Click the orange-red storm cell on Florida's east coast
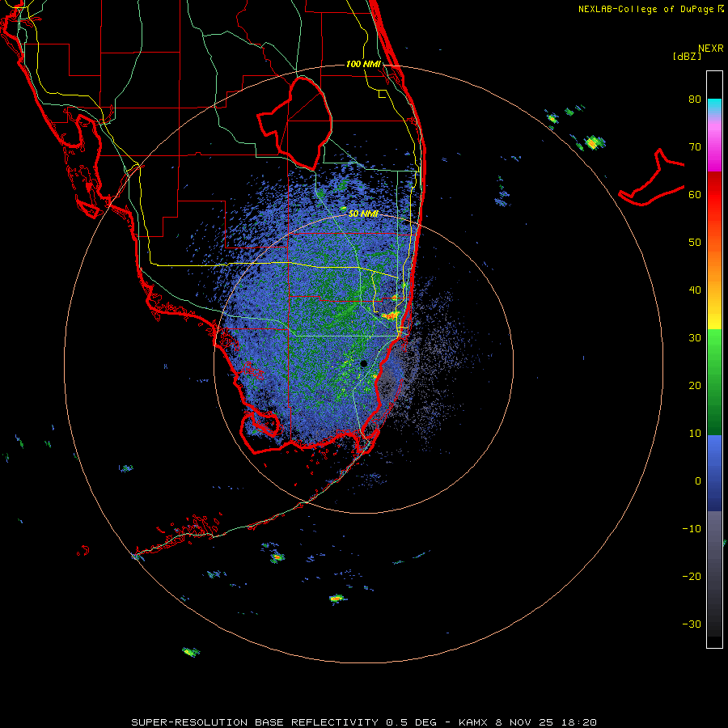This screenshot has height=728, width=728. 391,315
